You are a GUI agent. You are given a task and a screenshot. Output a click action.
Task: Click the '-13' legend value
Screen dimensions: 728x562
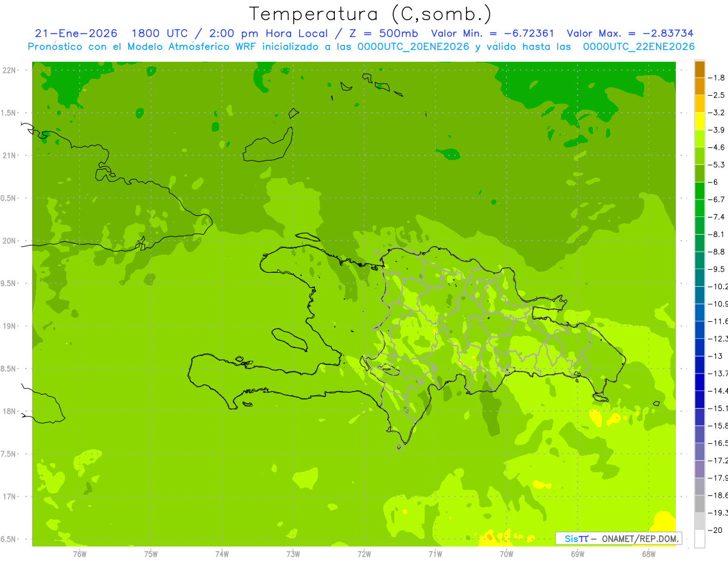[715, 356]
